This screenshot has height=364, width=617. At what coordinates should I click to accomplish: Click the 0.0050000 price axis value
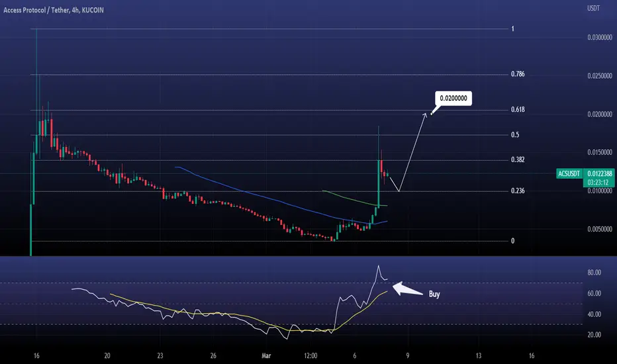(600, 229)
